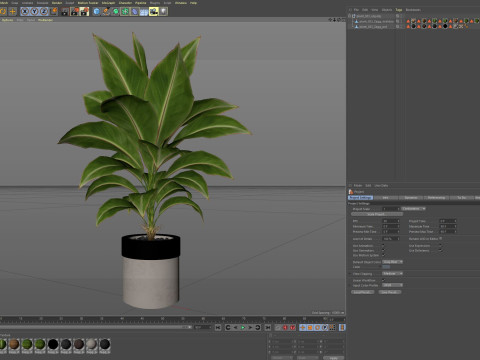The image size is (480, 360).
Task: Jump to next keyframe
Action: [x=258, y=328]
